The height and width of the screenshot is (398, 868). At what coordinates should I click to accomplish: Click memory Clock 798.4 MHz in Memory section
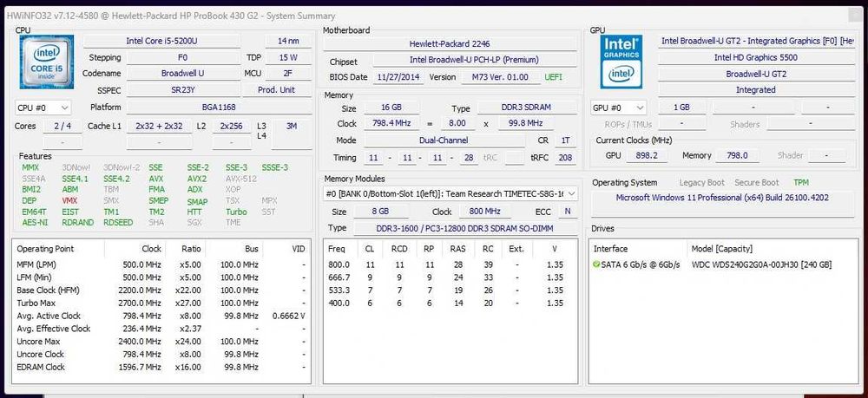click(391, 123)
